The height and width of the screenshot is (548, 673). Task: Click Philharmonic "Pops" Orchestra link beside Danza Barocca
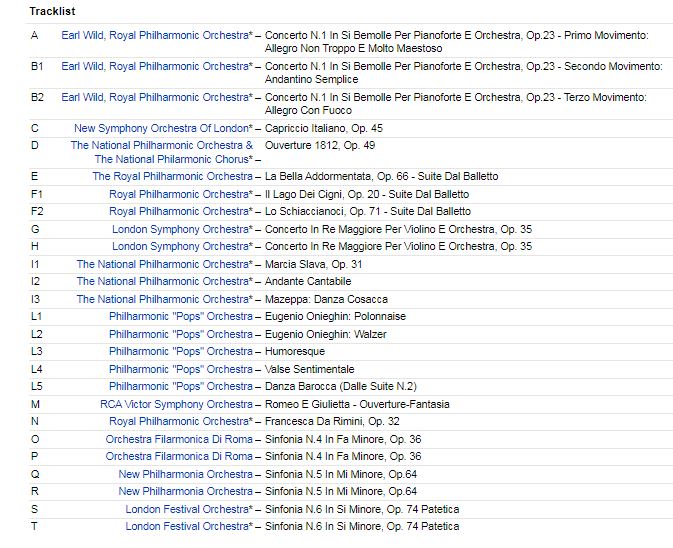tap(180, 387)
